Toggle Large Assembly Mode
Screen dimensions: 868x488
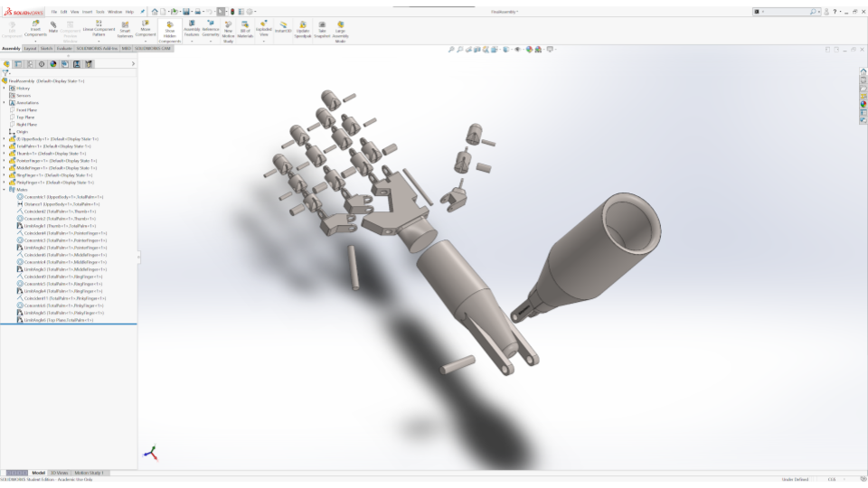(x=340, y=29)
